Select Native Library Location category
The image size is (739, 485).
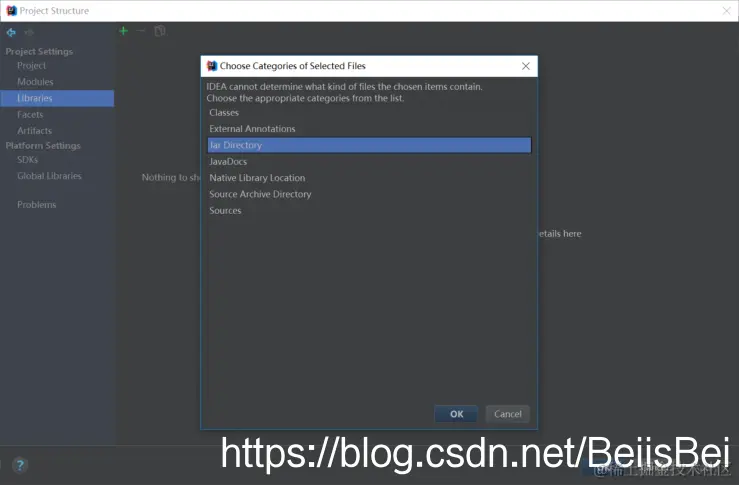click(370, 178)
